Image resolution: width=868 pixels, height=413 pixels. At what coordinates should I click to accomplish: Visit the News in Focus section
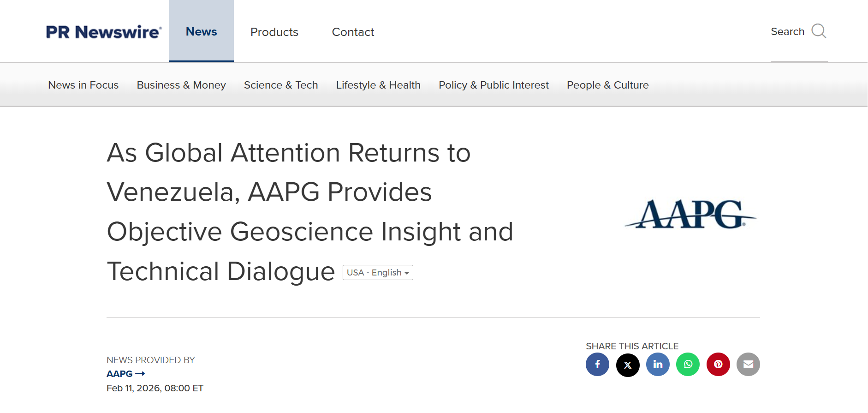(83, 85)
